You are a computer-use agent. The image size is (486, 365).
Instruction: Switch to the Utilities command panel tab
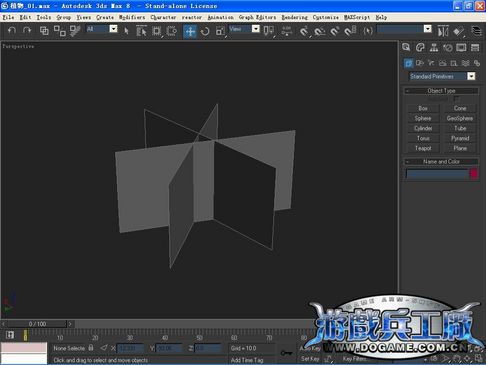click(475, 47)
